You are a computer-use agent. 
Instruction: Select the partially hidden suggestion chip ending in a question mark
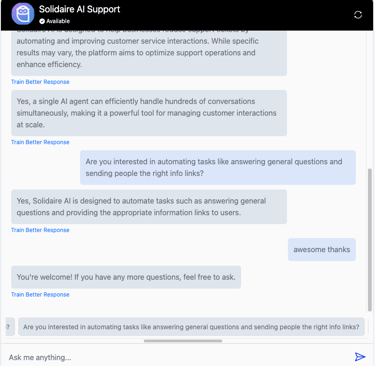(10, 327)
